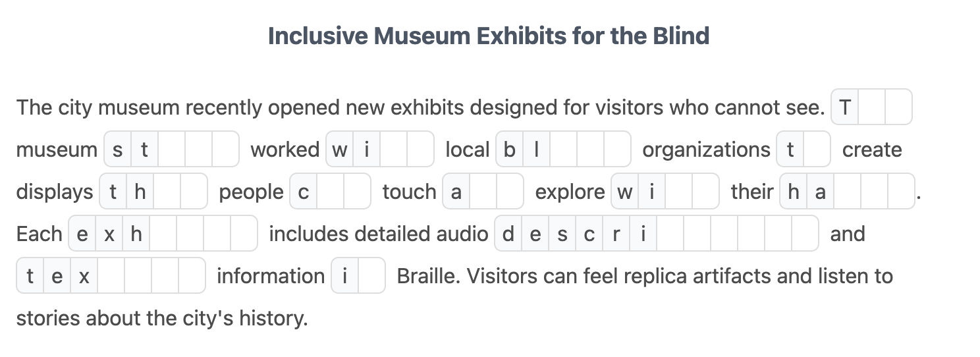Click first empty box in the 'st' word
The image size is (980, 357).
171,150
